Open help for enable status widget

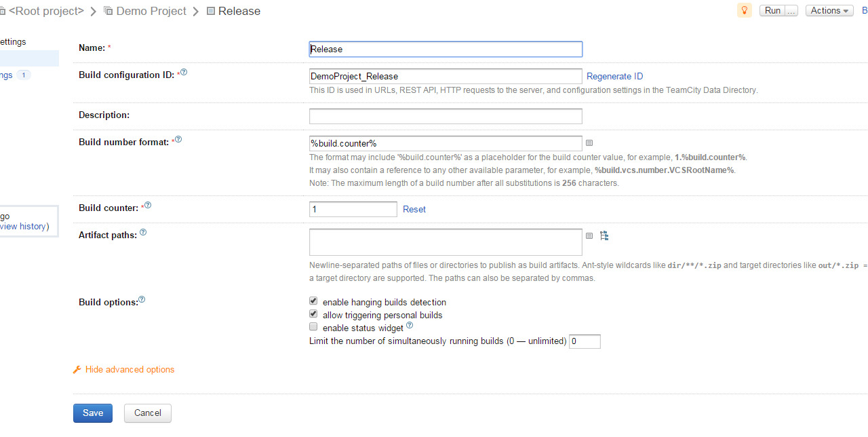410,326
